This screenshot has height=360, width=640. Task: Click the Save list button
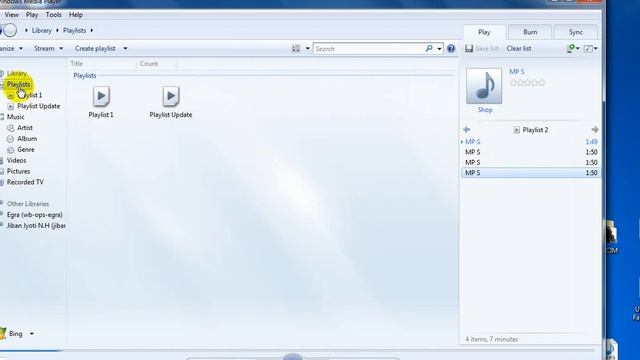[482, 48]
